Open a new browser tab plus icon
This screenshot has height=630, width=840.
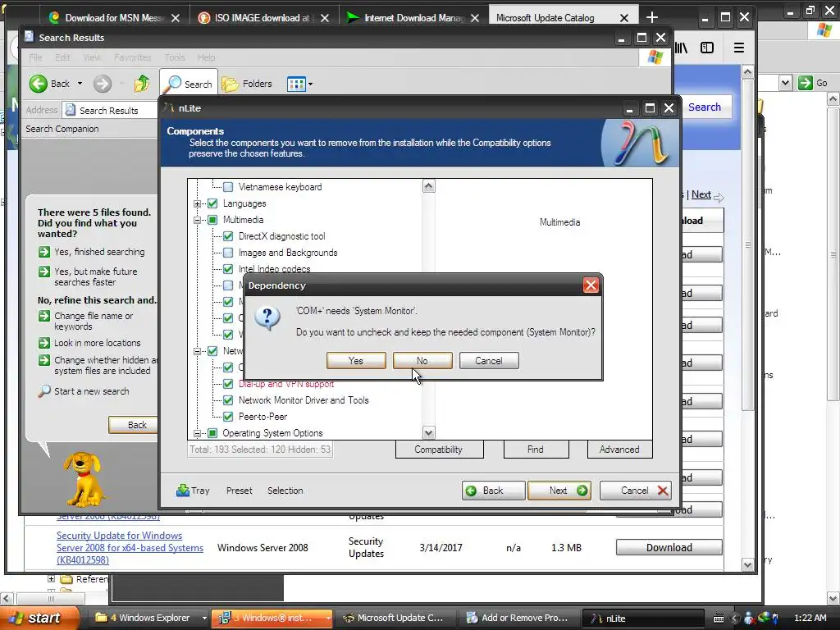(652, 18)
